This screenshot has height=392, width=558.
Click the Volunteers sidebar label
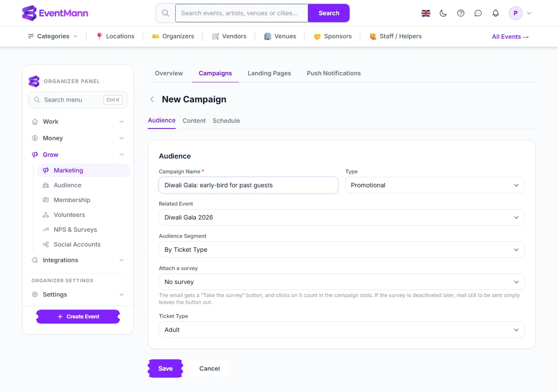click(x=69, y=215)
